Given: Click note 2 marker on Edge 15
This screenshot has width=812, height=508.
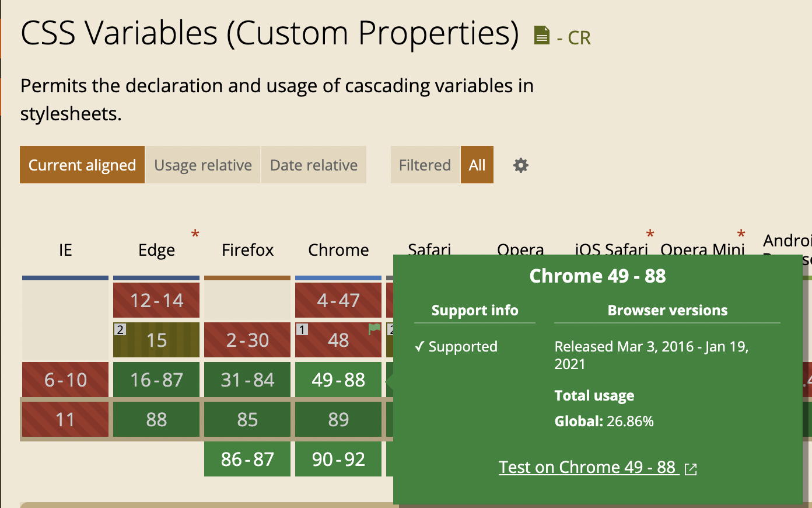Looking at the screenshot, I should [x=120, y=329].
